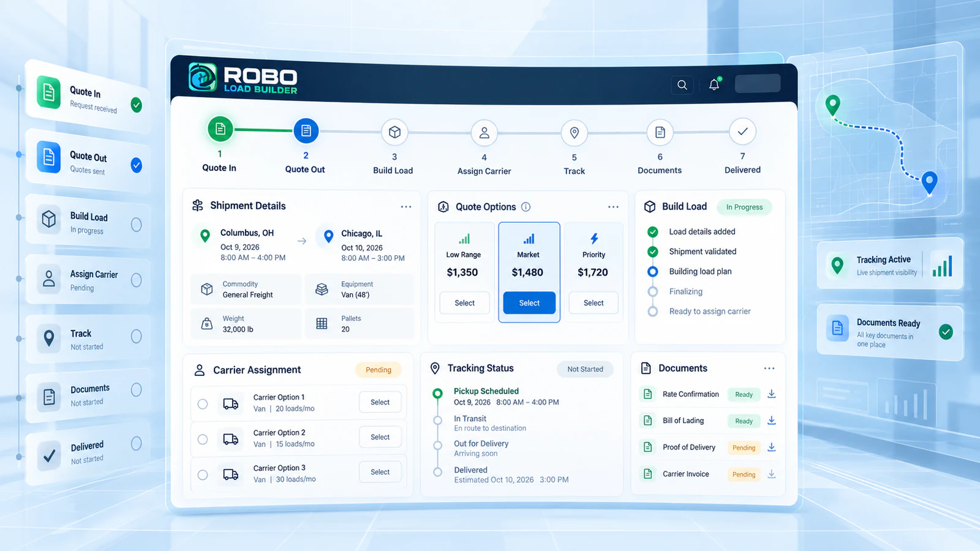This screenshot has height=551, width=980.
Task: Click the search icon in header
Action: coord(682,85)
